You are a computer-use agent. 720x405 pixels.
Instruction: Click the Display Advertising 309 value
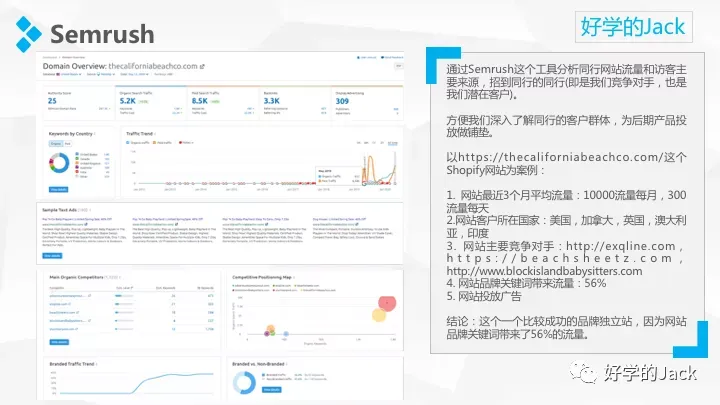342,101
